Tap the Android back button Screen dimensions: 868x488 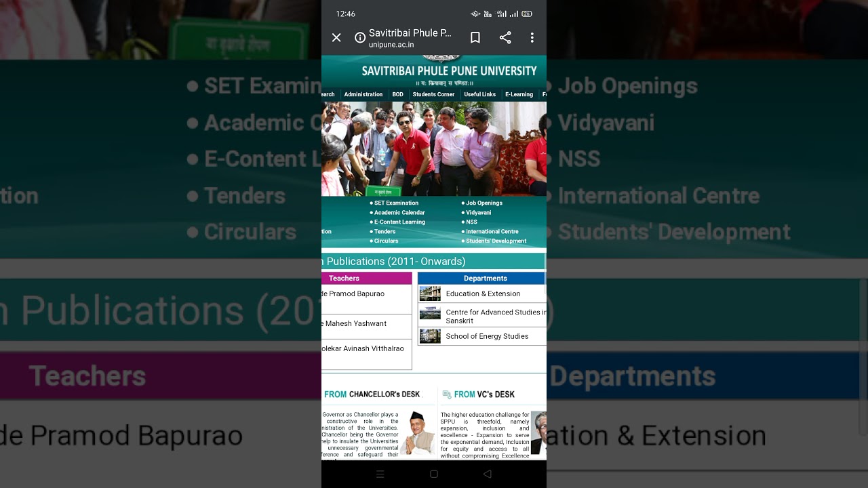point(487,474)
